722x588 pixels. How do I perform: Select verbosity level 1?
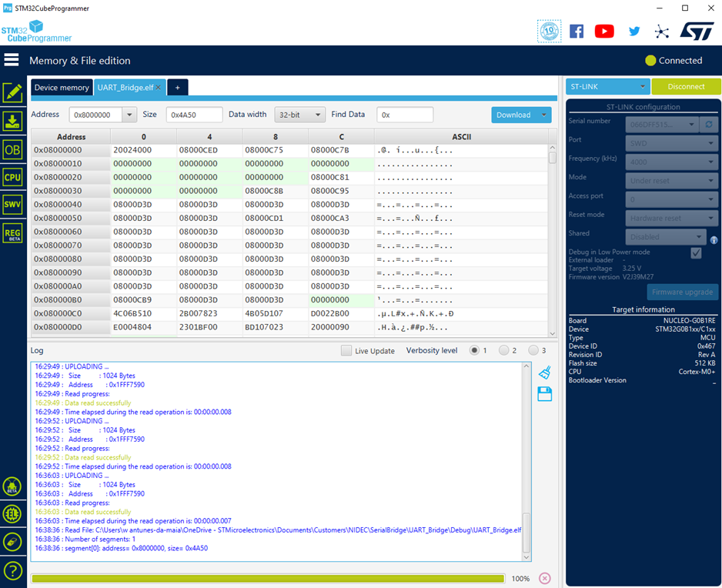pyautogui.click(x=474, y=350)
